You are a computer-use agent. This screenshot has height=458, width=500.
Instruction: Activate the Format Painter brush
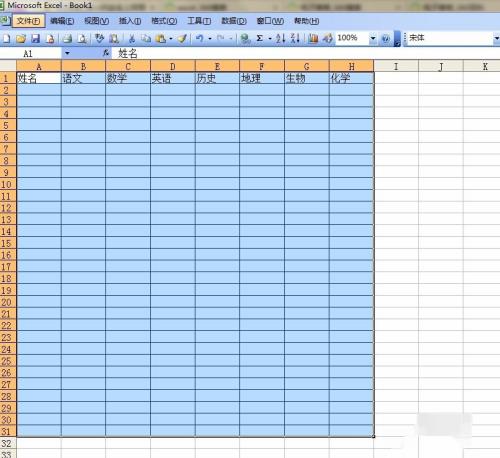click(182, 39)
